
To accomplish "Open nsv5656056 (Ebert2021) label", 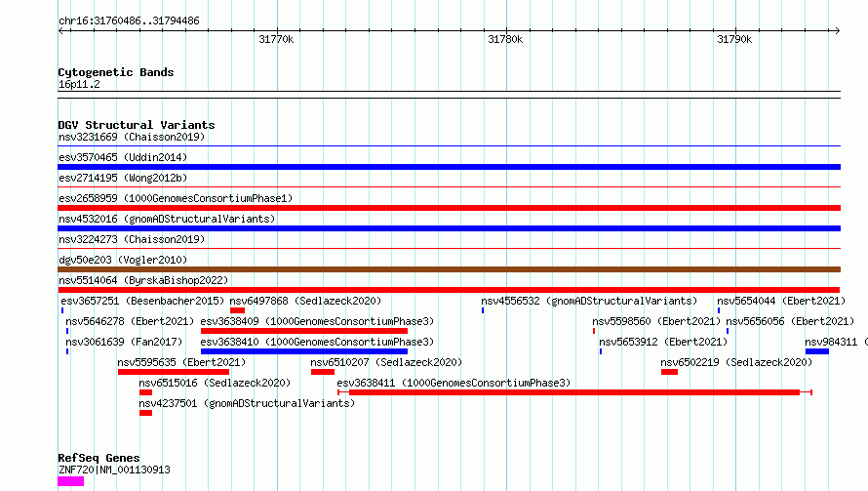I will point(791,321).
